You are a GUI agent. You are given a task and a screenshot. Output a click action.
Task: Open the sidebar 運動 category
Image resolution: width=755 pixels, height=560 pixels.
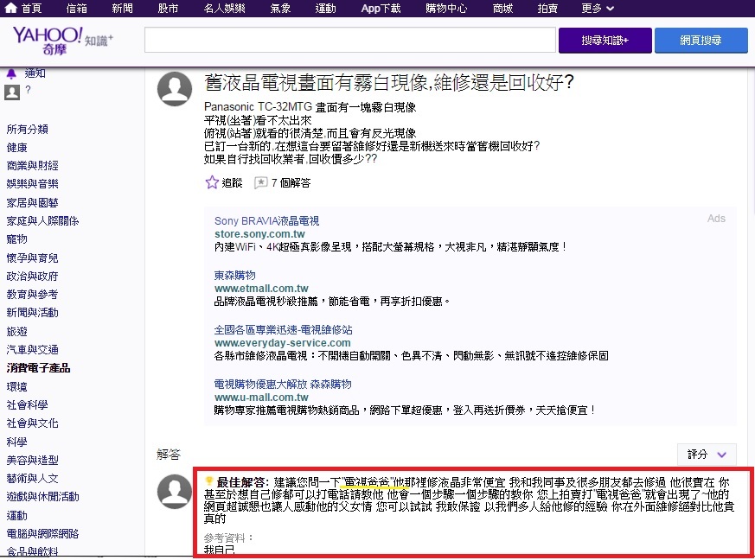click(x=16, y=515)
